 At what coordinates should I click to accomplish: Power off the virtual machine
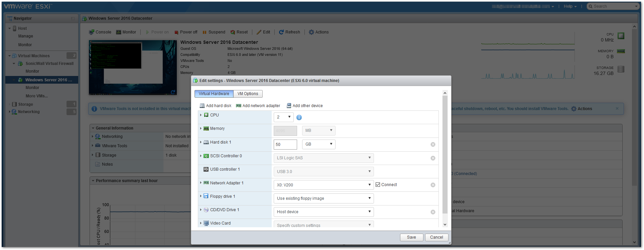pos(186,32)
